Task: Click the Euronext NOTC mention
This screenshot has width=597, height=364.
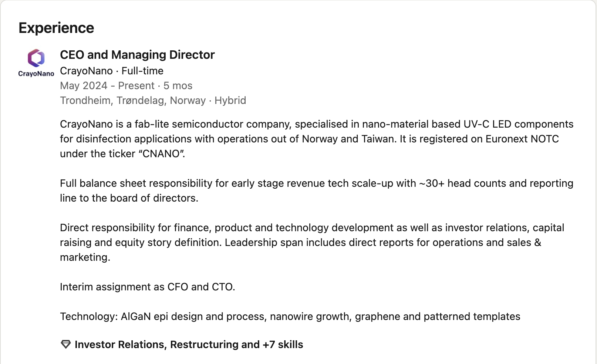Action: pyautogui.click(x=522, y=139)
